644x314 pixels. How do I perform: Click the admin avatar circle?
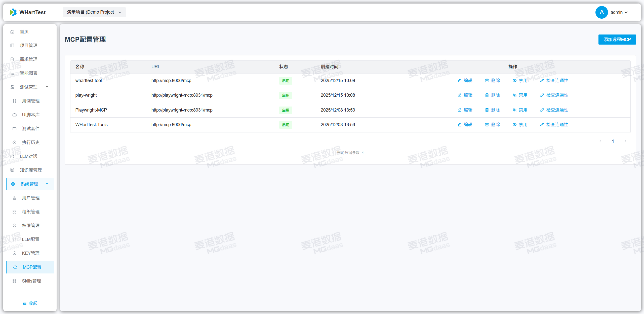point(601,12)
